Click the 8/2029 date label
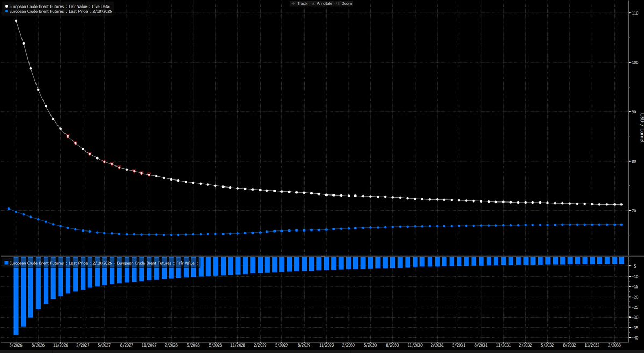This screenshot has width=644, height=353. 303,346
